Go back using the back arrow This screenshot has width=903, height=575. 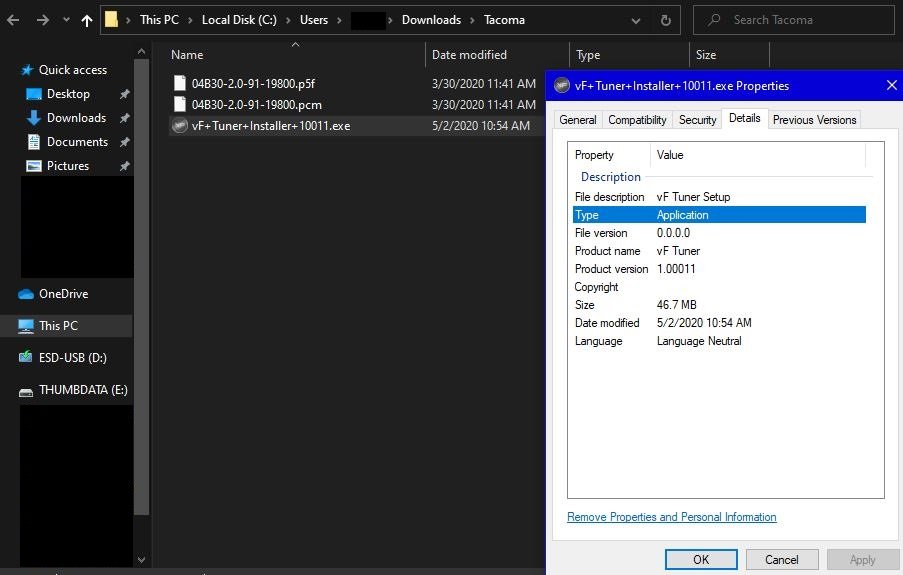click(x=13, y=20)
